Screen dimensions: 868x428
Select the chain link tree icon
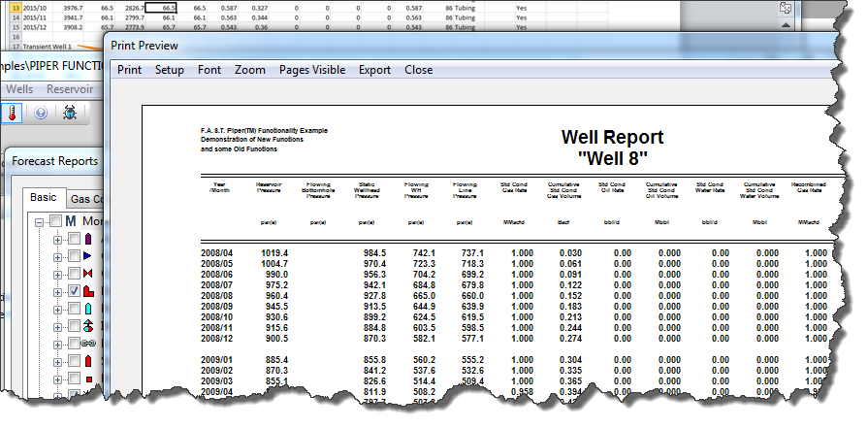[88, 344]
